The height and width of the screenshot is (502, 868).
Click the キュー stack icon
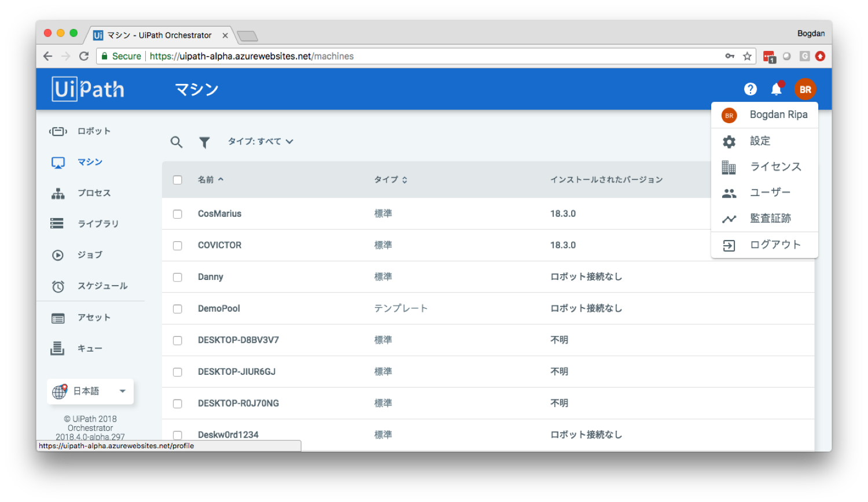coord(57,348)
